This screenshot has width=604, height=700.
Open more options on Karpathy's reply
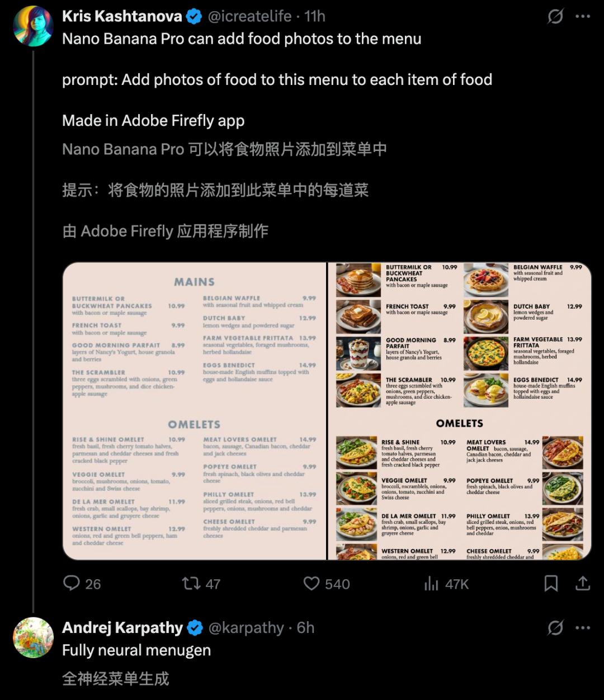583,628
